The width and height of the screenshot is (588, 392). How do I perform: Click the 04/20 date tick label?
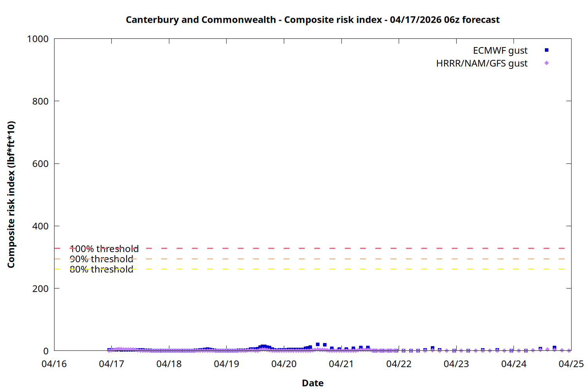click(x=284, y=364)
